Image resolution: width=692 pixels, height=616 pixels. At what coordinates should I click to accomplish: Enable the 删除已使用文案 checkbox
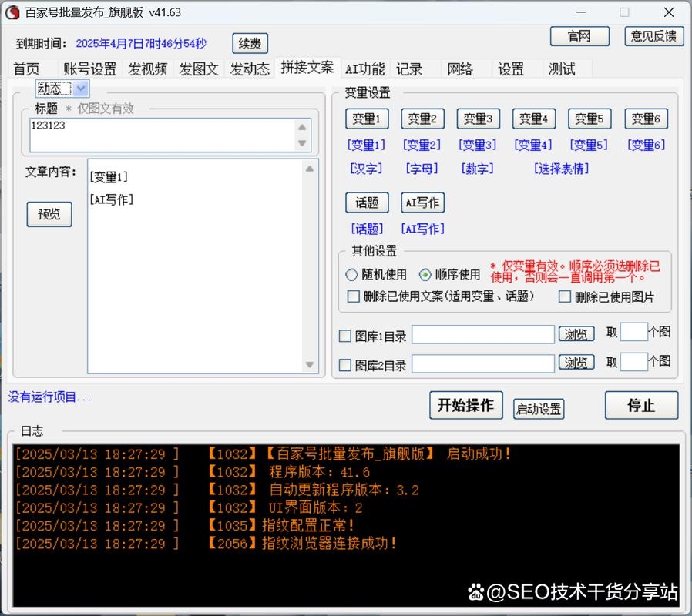click(x=354, y=296)
